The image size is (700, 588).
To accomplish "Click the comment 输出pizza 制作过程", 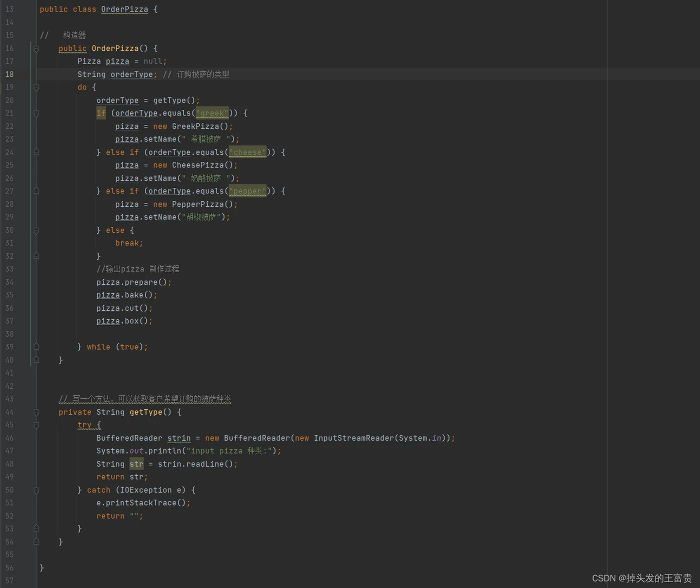I will point(138,269).
